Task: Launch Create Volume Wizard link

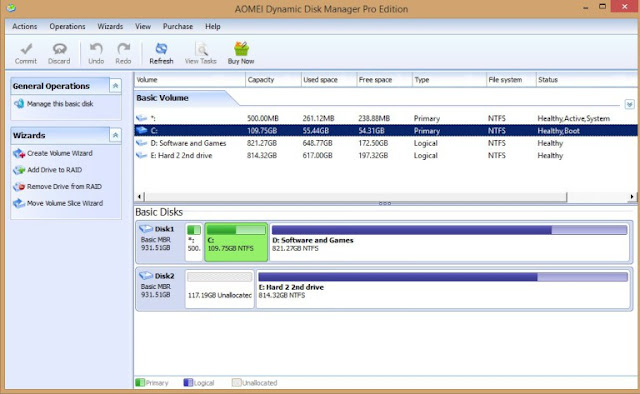Action: (60, 154)
